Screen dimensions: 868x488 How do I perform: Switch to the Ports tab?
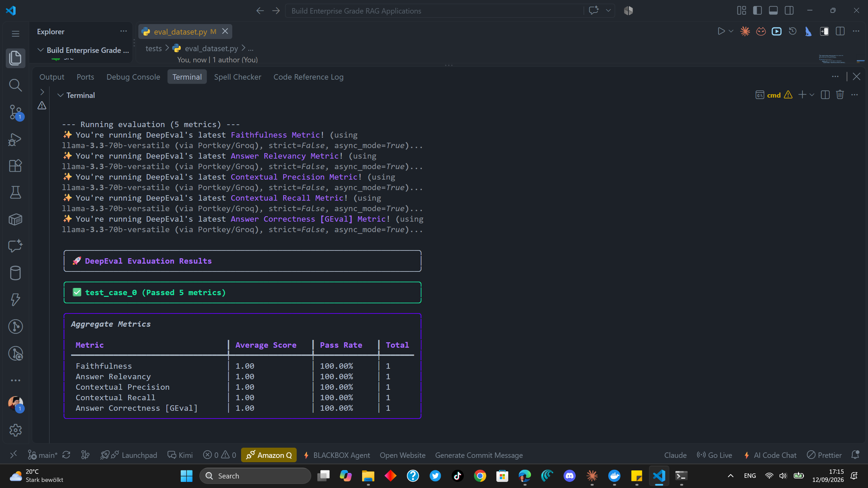click(85, 77)
